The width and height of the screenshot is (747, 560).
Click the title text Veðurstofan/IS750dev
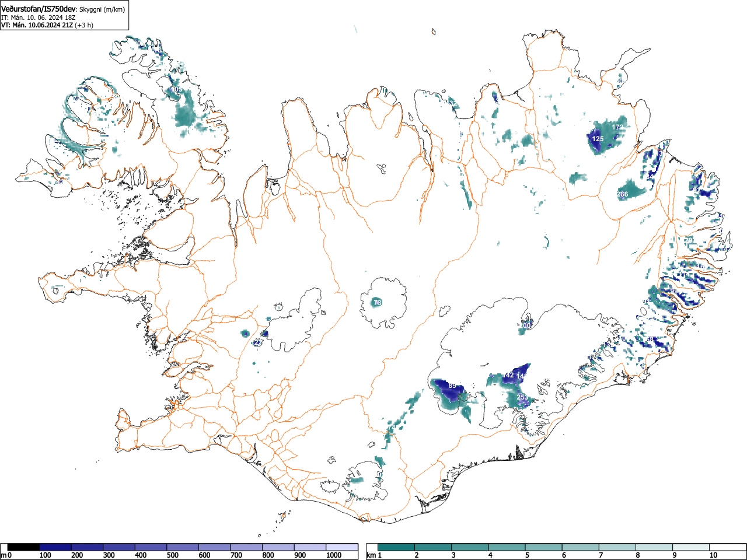point(39,9)
